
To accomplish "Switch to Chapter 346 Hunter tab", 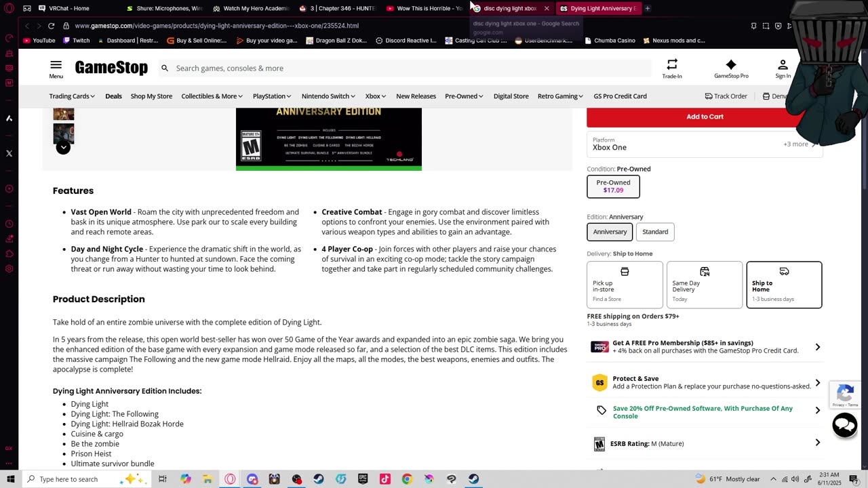I will (x=338, y=8).
